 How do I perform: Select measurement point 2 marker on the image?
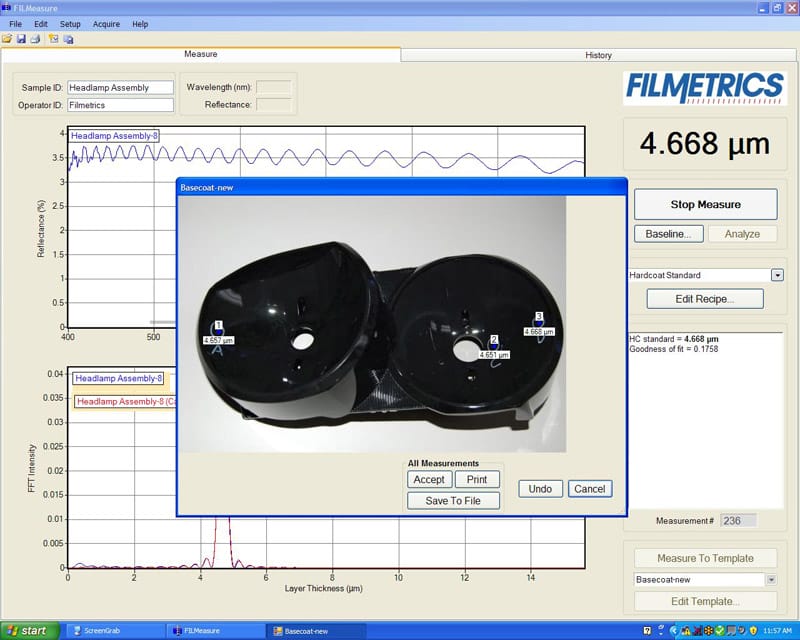[493, 344]
